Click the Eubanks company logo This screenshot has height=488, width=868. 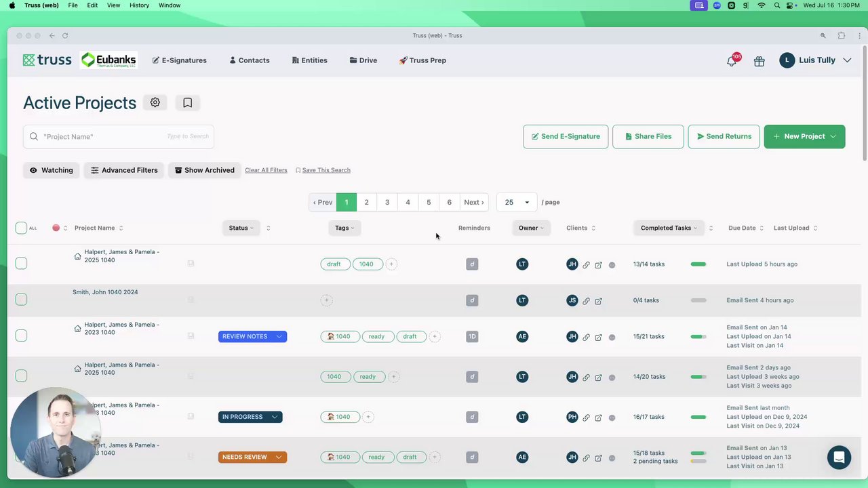pyautogui.click(x=108, y=60)
